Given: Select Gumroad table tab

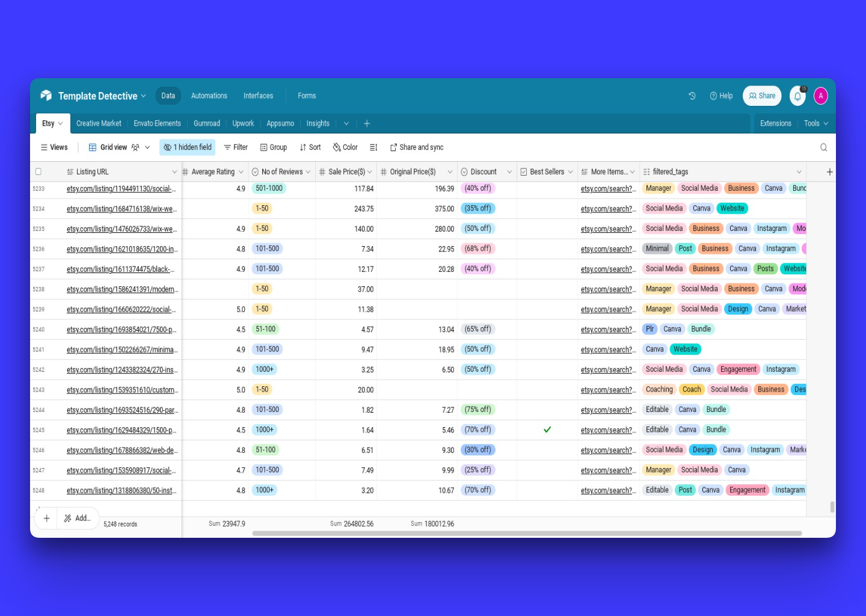Looking at the screenshot, I should (207, 123).
